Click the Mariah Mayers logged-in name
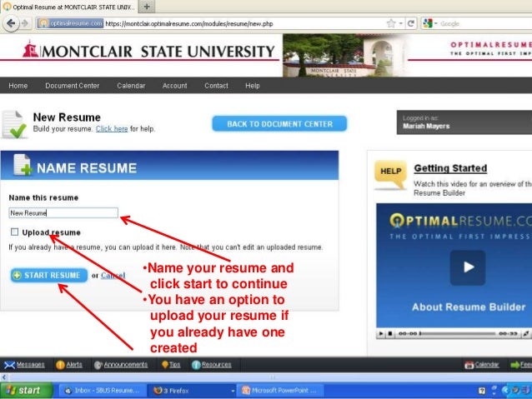 426,126
